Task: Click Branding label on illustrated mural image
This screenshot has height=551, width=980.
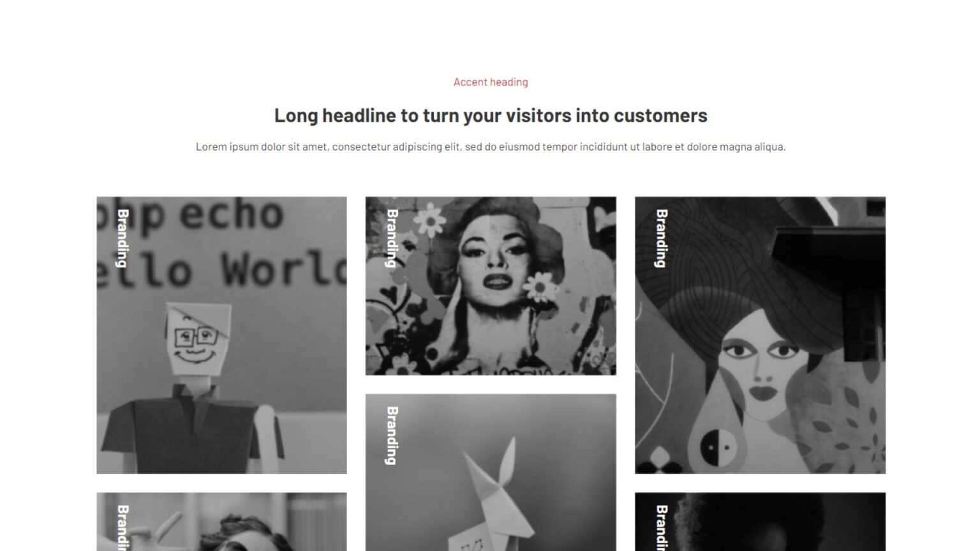Action: [662, 239]
